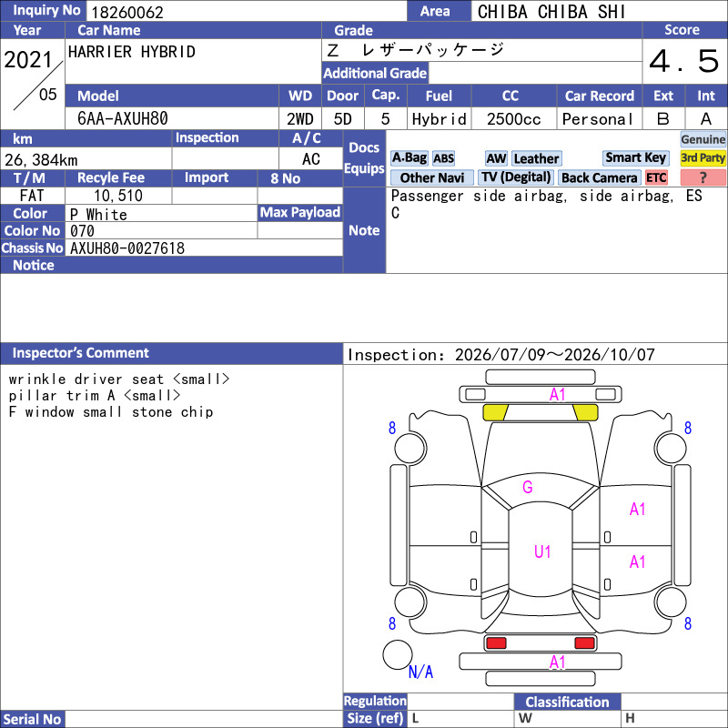Click the N/A spare tire label
The image size is (728, 728).
(420, 672)
